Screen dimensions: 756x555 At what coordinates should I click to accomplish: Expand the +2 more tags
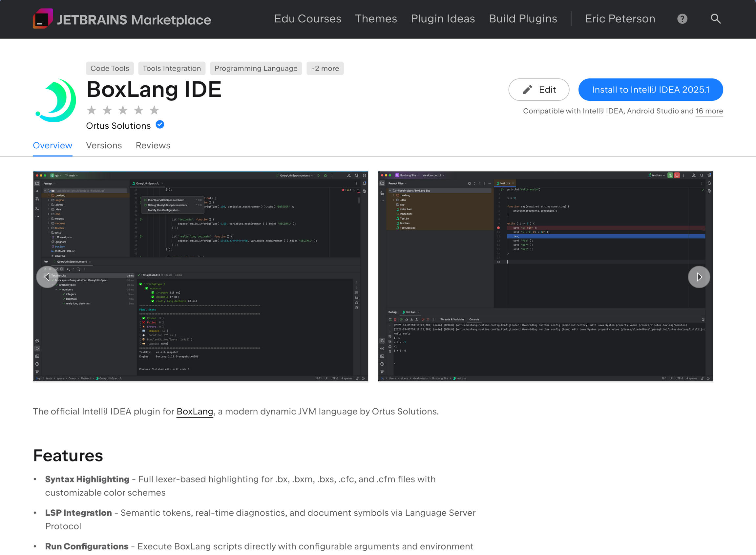325,68
